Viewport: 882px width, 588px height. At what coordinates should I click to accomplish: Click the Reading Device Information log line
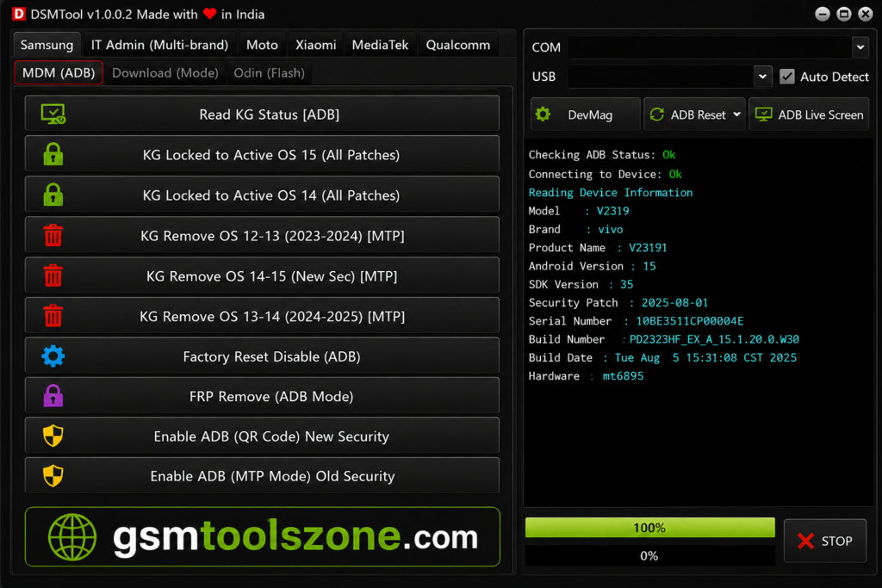[611, 192]
